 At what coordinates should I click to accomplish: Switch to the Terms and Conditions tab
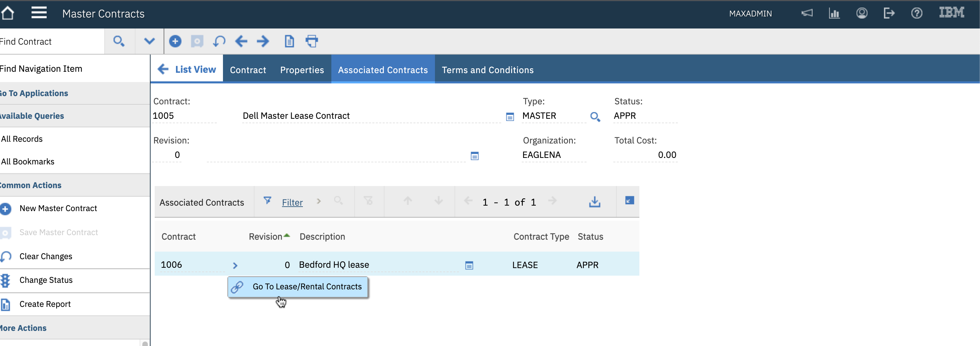(487, 70)
